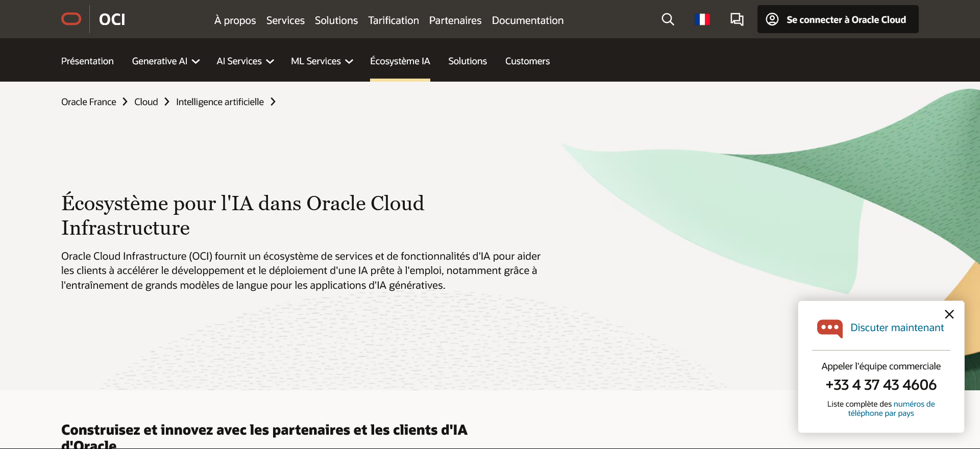This screenshot has height=449, width=980.
Task: Click the user account circle icon
Action: [772, 19]
